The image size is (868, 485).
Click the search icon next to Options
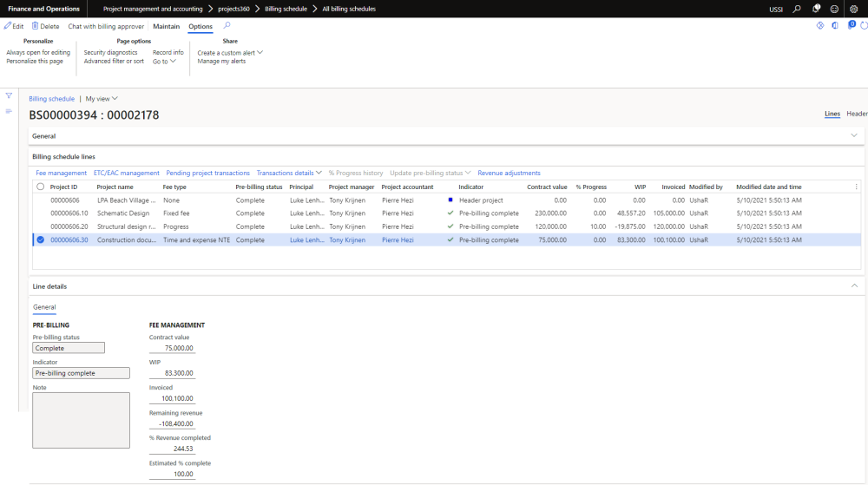(x=227, y=26)
